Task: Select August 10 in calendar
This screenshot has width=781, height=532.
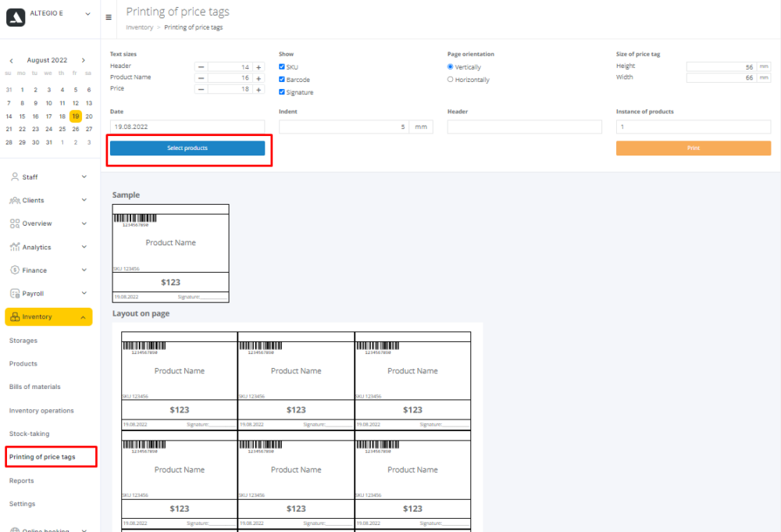Action: coord(48,103)
